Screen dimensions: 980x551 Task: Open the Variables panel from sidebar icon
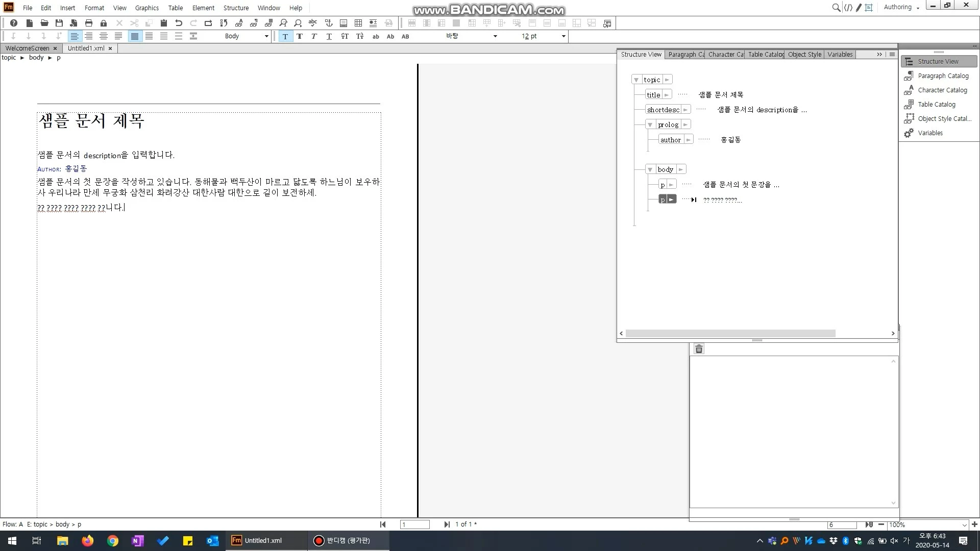click(909, 133)
